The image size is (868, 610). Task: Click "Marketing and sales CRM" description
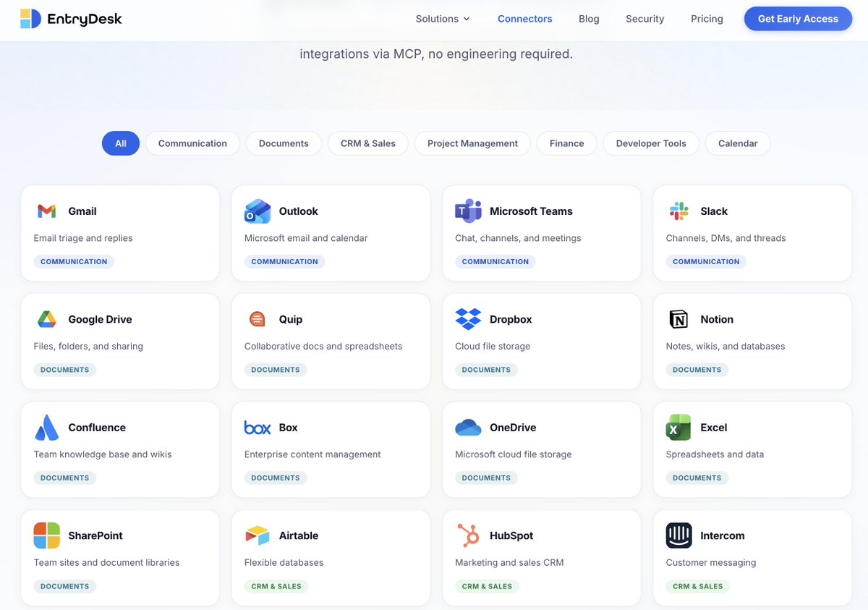pos(509,562)
